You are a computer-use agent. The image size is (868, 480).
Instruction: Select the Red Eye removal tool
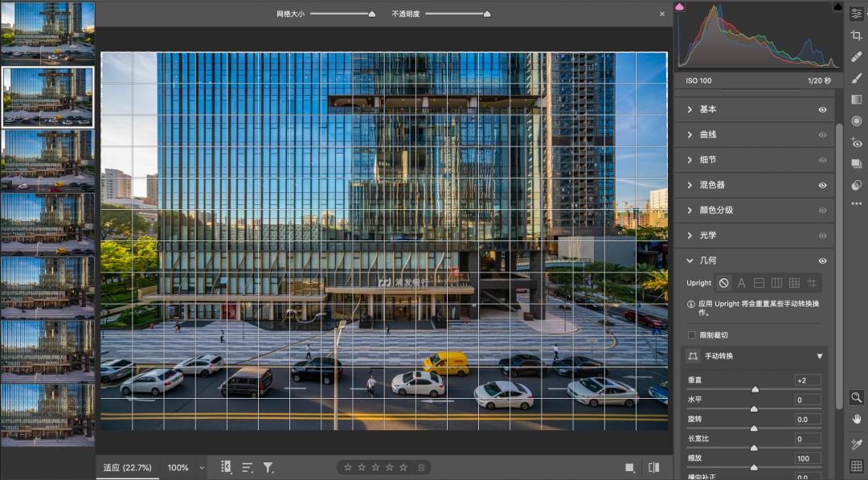[856, 142]
